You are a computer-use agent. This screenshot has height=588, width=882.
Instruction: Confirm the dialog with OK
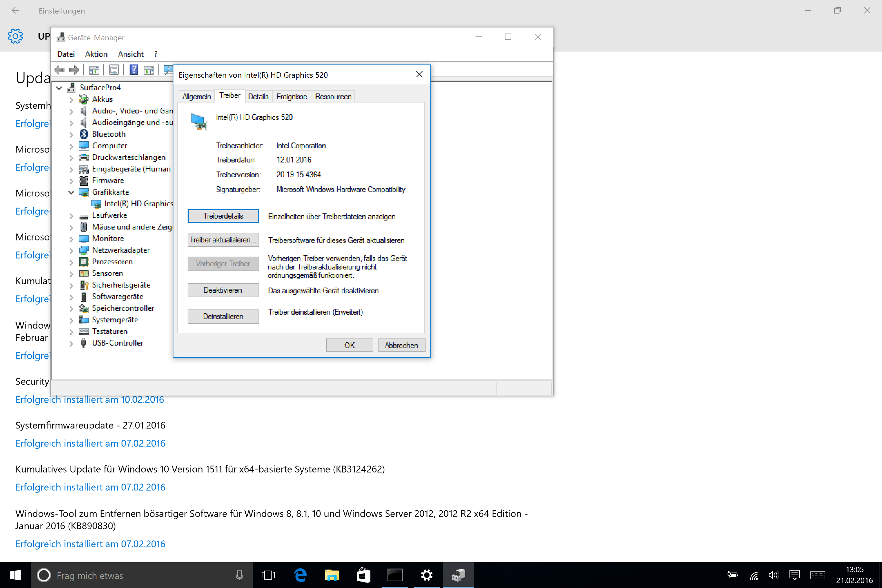click(x=349, y=345)
